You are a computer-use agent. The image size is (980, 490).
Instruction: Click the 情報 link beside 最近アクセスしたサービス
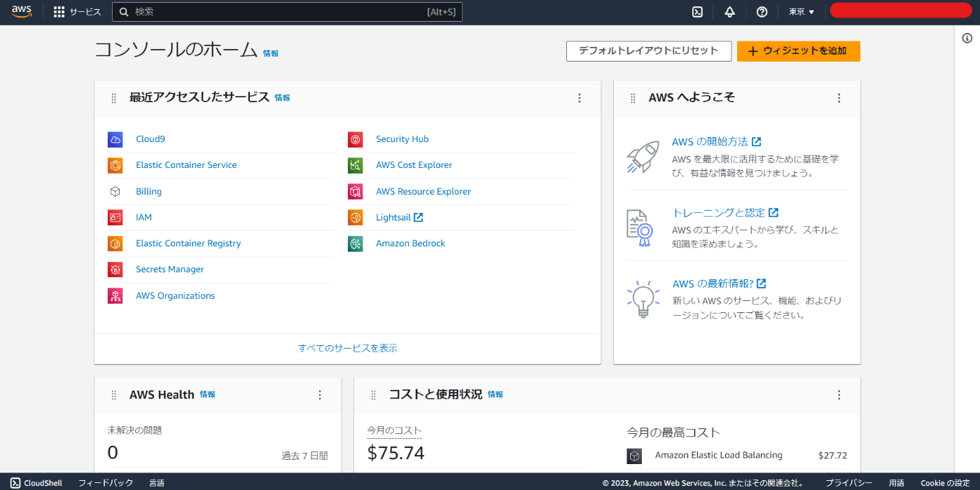point(282,98)
